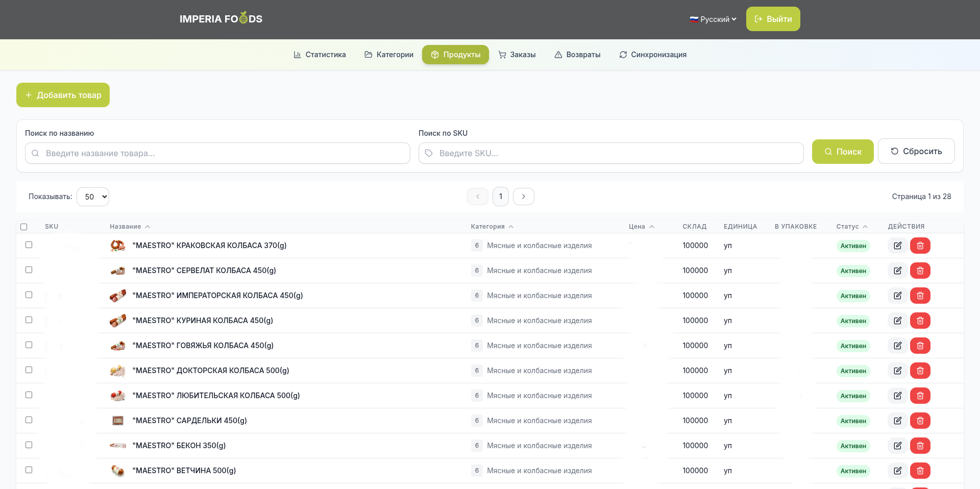Viewport: 980px width, 489px height.
Task: Switch to the Заказы tab
Action: [517, 55]
